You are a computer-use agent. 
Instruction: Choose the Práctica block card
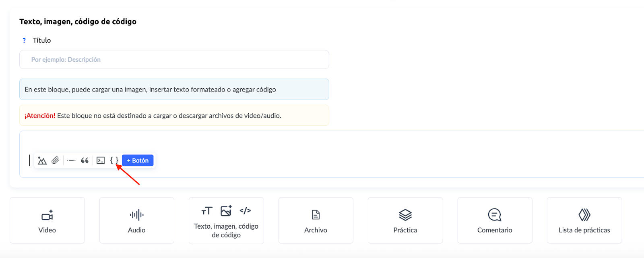click(405, 220)
